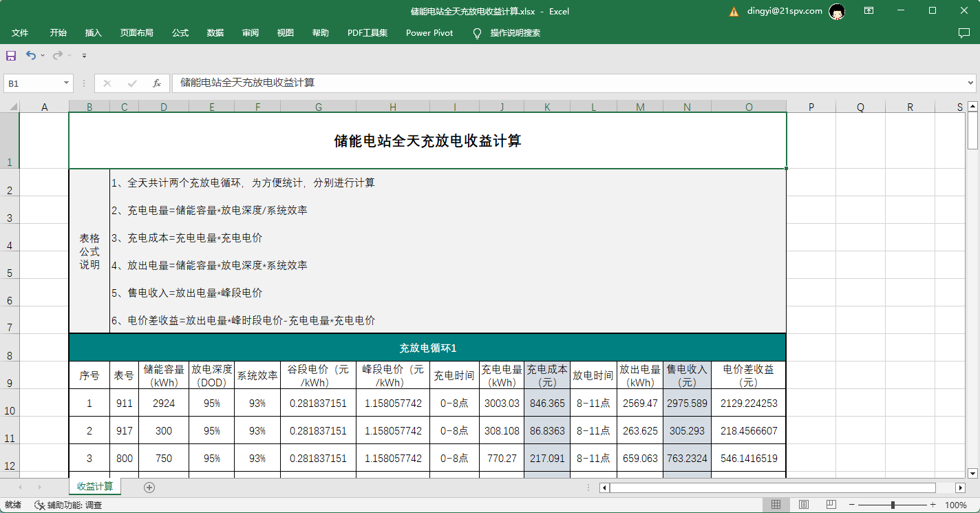Open the 页面布局 ribbon tab
The width and height of the screenshot is (980, 513).
[137, 32]
